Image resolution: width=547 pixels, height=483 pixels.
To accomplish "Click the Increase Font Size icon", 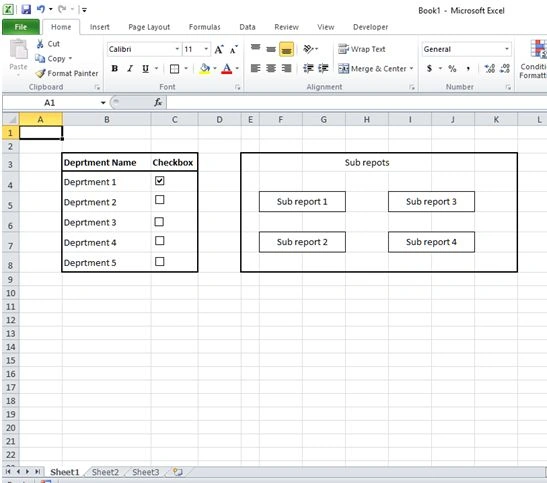I will point(219,50).
